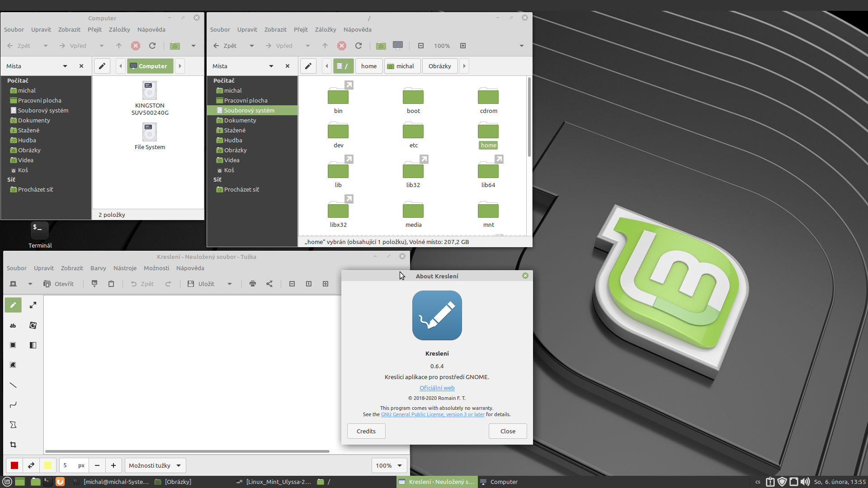
Task: Open the Záložky menu in the Computer window
Action: point(119,29)
